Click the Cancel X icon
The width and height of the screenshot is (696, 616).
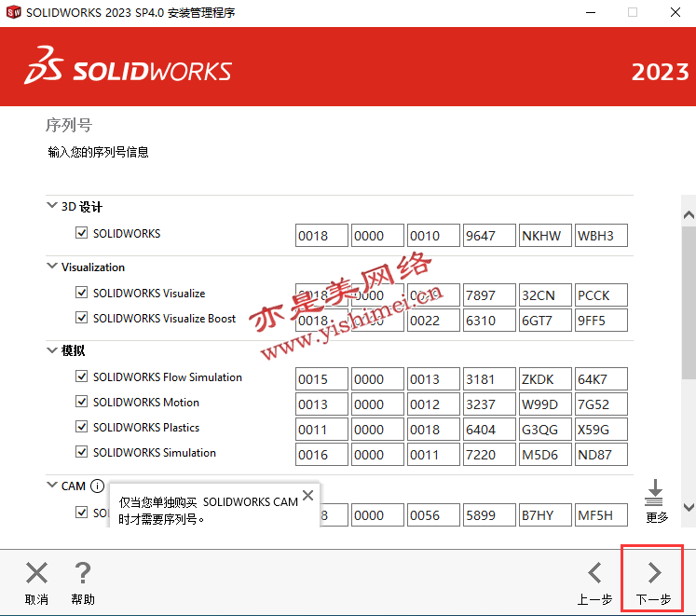tap(37, 572)
